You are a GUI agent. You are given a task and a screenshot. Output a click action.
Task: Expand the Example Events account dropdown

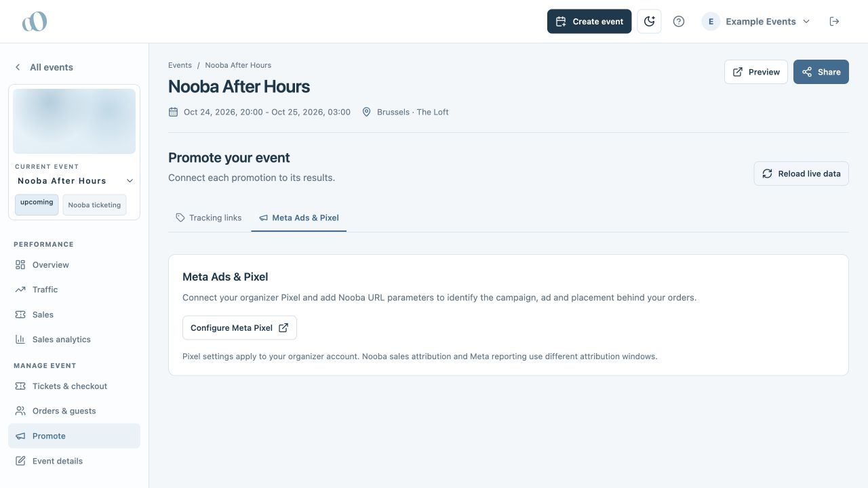(x=756, y=22)
